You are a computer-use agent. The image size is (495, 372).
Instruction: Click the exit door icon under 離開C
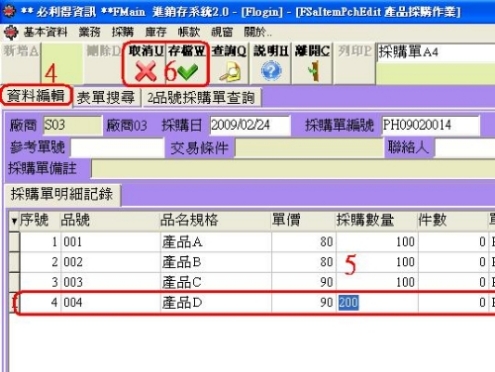314,71
